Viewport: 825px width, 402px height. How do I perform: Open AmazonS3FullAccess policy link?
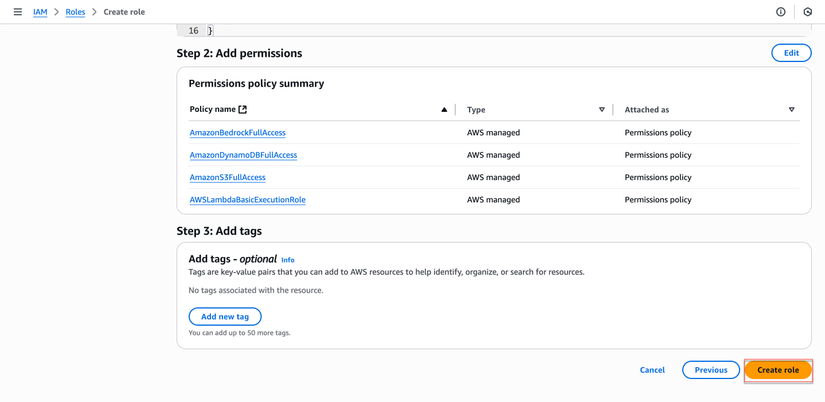click(227, 177)
